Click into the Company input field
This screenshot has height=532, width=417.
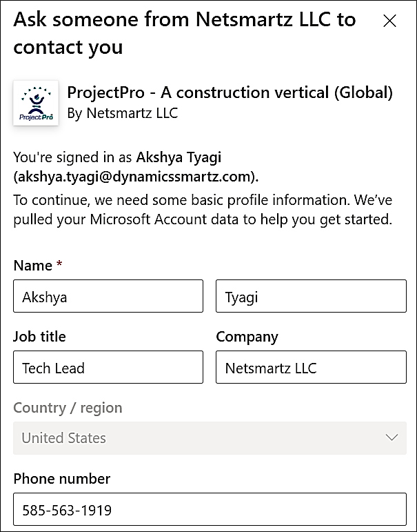[311, 367]
